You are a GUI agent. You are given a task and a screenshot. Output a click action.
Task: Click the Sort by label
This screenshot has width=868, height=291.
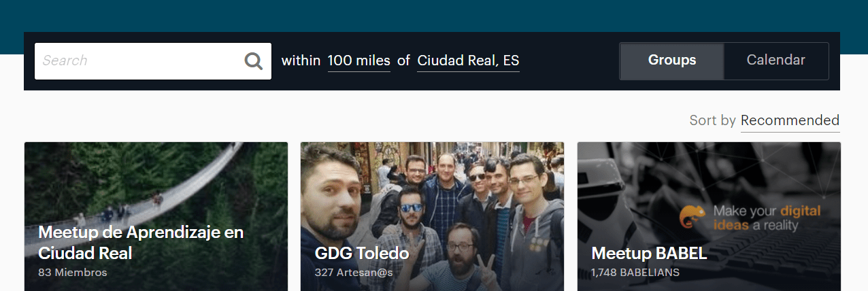tap(712, 121)
